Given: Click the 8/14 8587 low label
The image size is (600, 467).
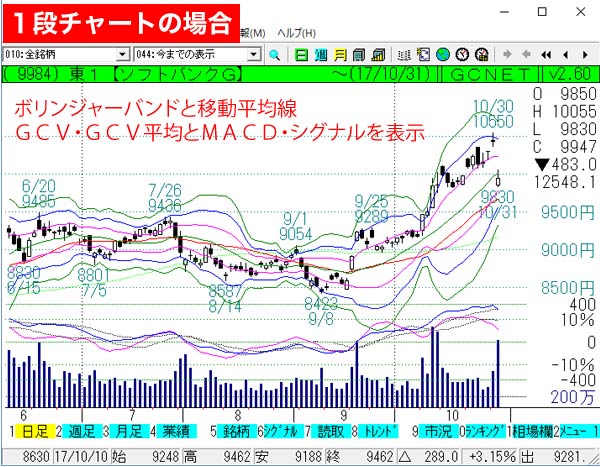Looking at the screenshot, I should 225,299.
